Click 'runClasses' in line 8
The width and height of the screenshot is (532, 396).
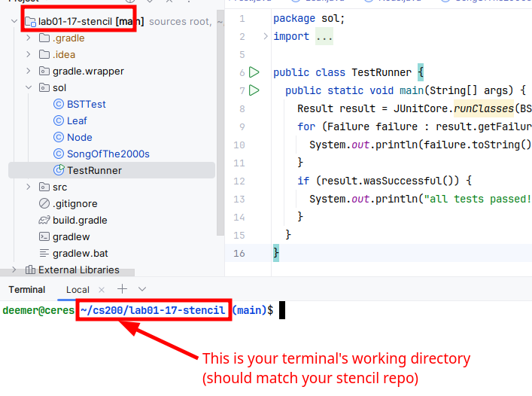tap(484, 108)
